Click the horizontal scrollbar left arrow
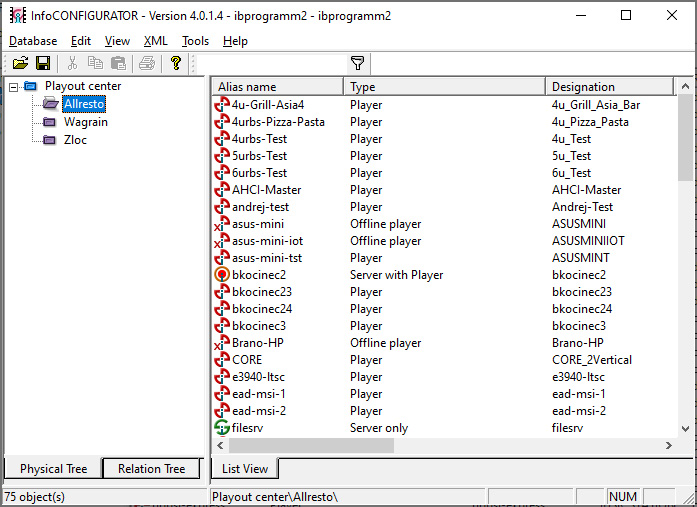697x507 pixels. [x=220, y=445]
